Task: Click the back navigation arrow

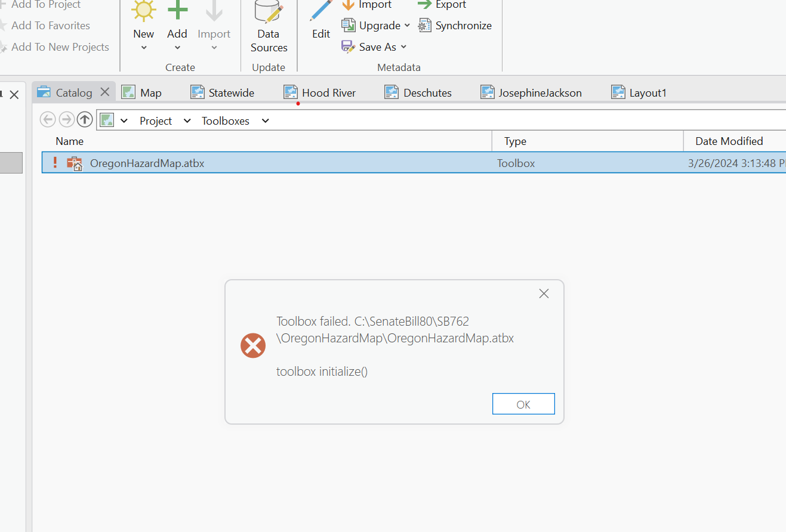Action: 48,119
